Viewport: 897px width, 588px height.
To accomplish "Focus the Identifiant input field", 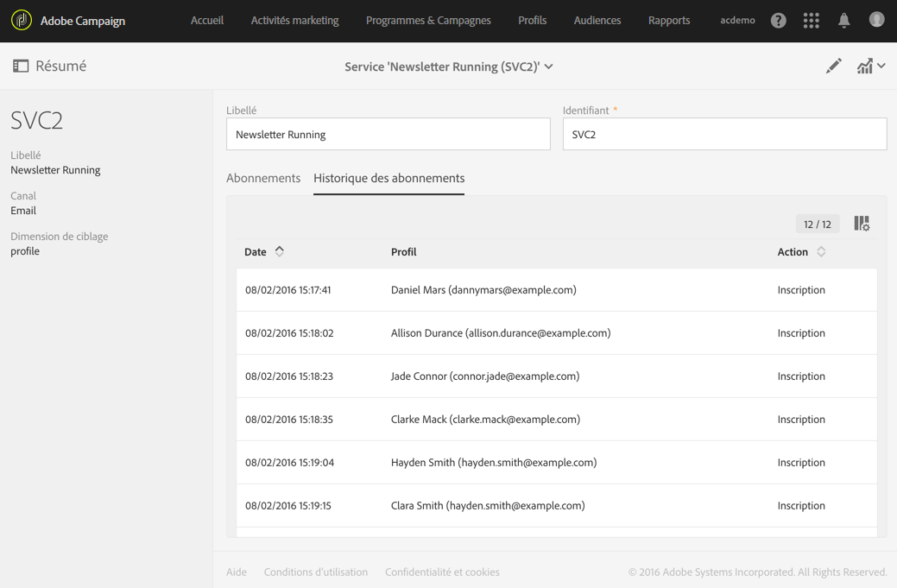I will [x=724, y=135].
